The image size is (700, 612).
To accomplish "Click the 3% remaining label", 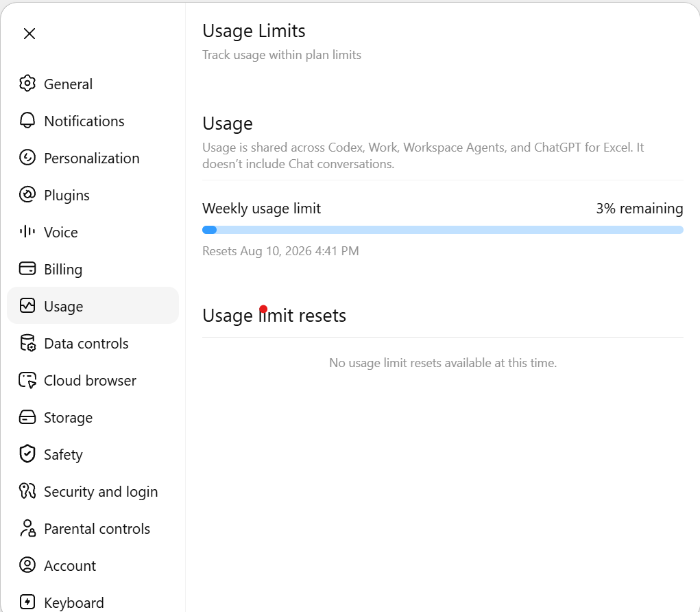I will point(640,209).
